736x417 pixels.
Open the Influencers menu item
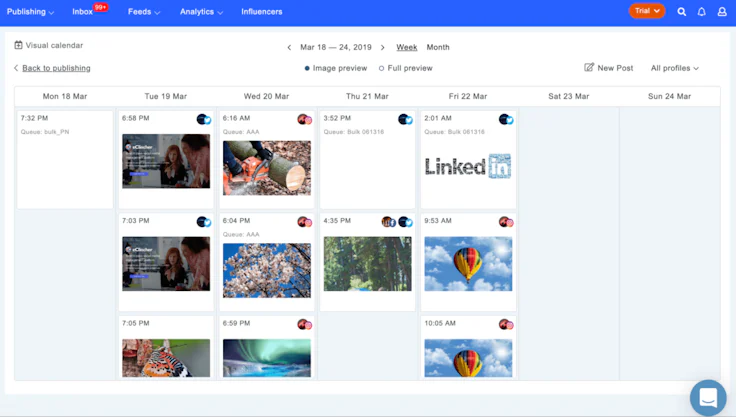coord(262,12)
